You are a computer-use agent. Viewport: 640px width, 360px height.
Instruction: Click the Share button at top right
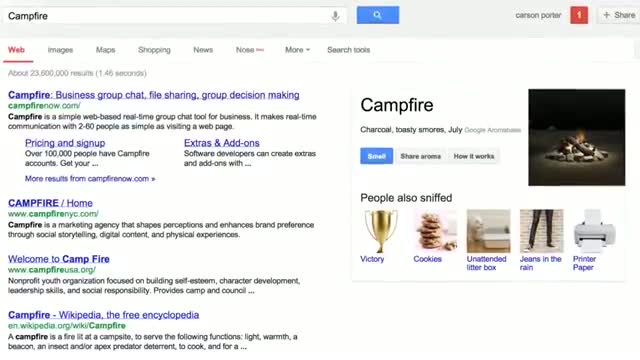(620, 15)
